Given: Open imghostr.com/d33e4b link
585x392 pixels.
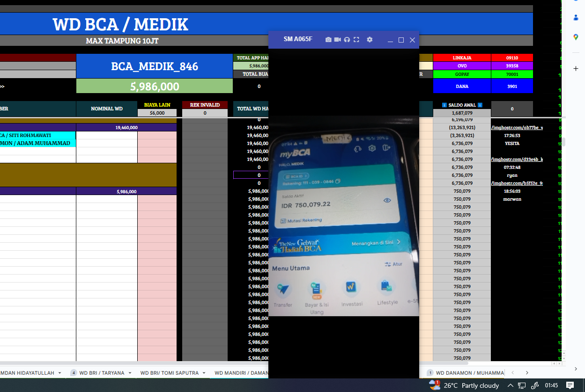Looking at the screenshot, I should click(x=517, y=160).
